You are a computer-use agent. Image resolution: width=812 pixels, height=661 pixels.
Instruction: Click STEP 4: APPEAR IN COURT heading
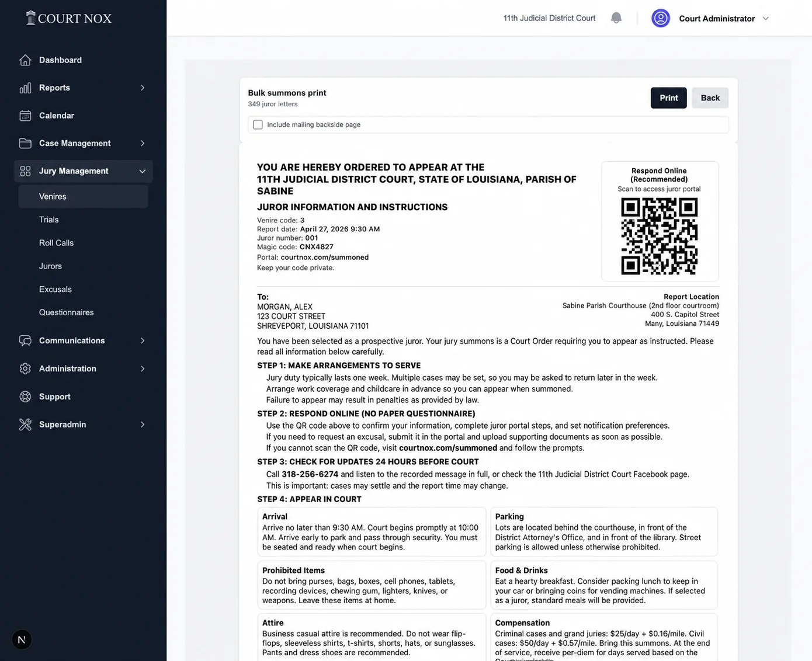(x=310, y=499)
